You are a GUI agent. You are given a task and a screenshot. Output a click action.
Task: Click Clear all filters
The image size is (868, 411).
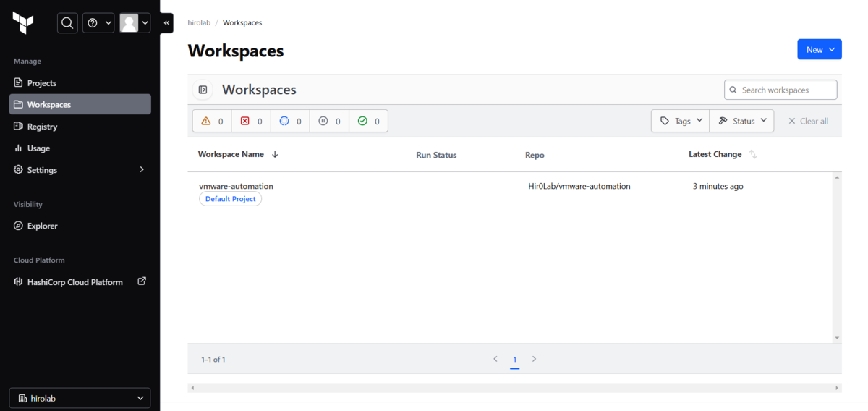[808, 121]
